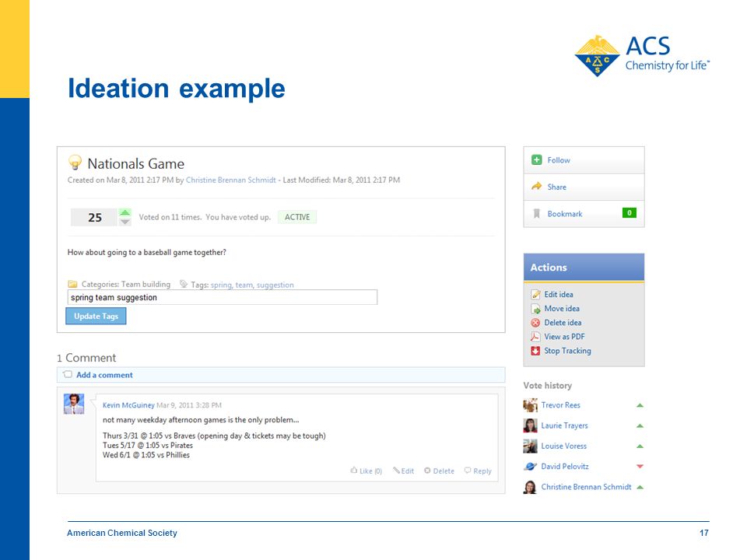
Task: Select View as PDF in Actions
Action: tap(564, 337)
